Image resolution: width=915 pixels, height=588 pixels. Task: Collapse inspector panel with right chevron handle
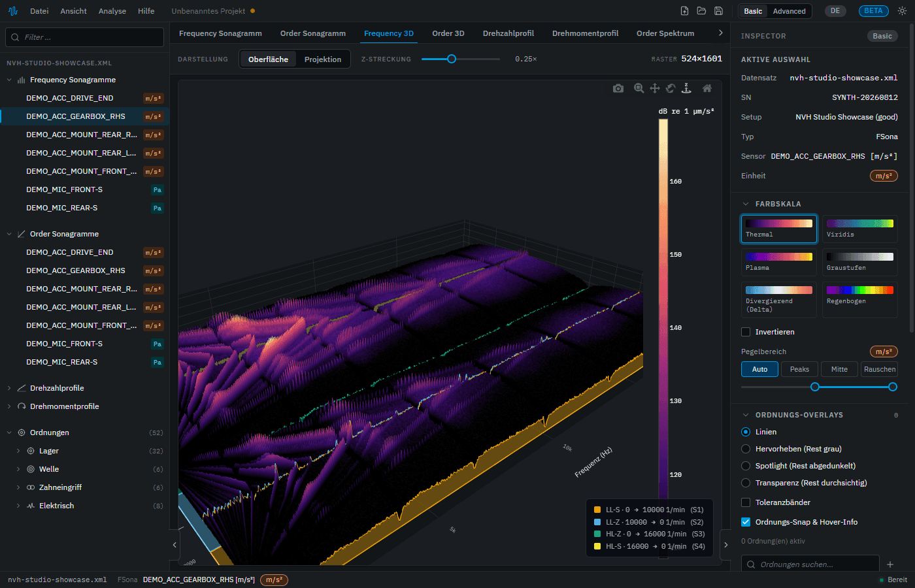pyautogui.click(x=725, y=545)
